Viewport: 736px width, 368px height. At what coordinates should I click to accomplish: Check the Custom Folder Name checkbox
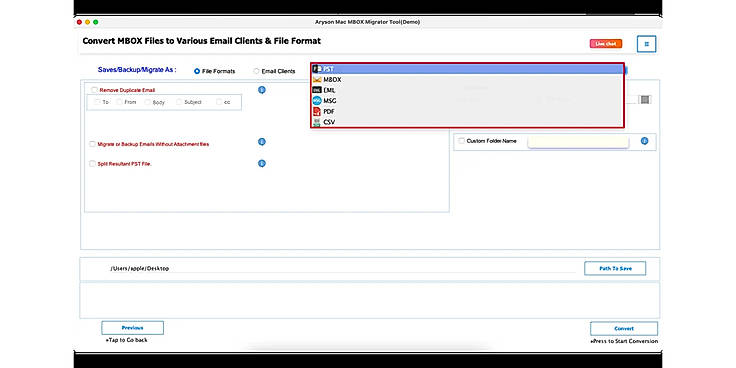[461, 141]
